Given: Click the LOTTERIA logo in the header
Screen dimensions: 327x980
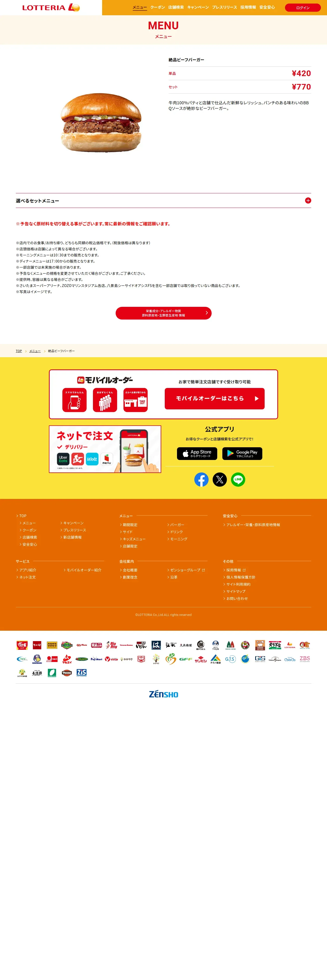Looking at the screenshot, I should 51,8.
